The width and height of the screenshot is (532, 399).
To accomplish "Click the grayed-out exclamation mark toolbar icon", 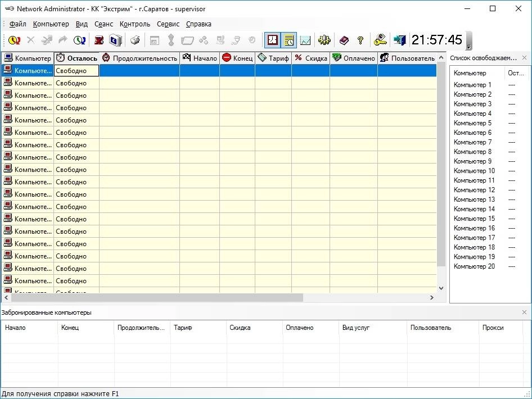I will tap(171, 40).
